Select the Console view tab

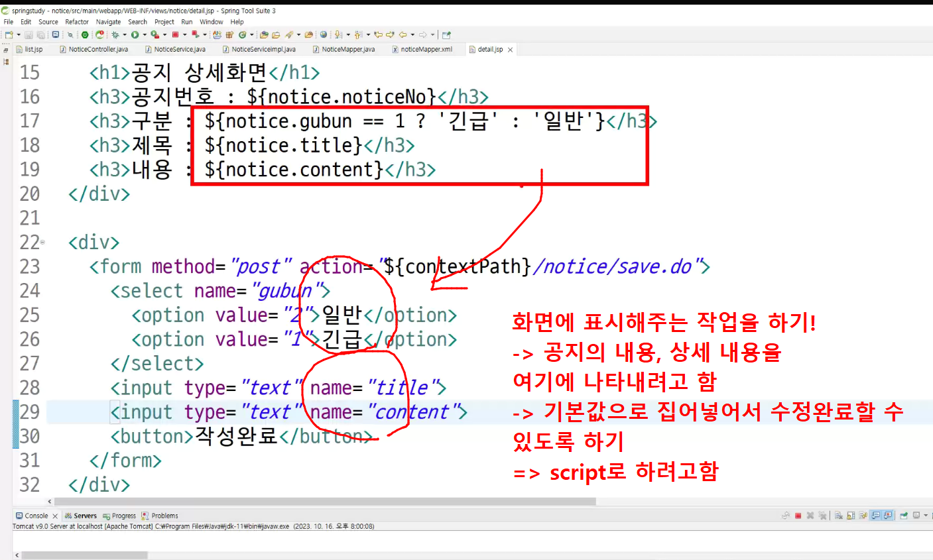point(32,516)
